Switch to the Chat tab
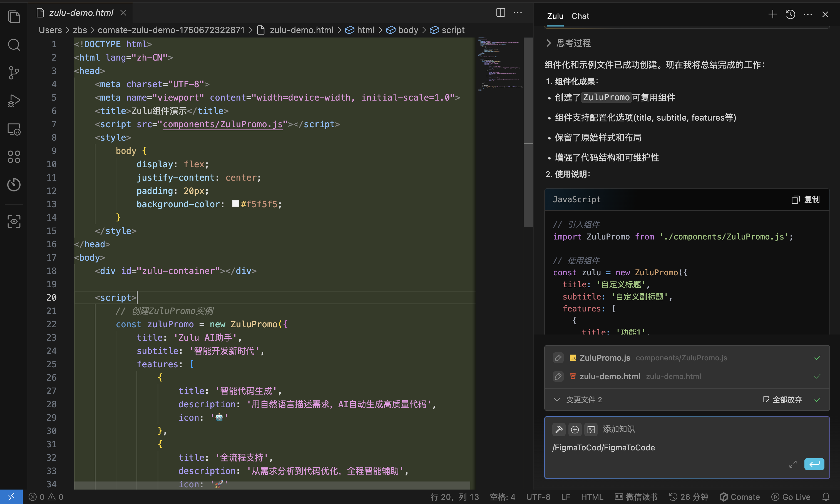This screenshot has height=504, width=840. pyautogui.click(x=580, y=16)
